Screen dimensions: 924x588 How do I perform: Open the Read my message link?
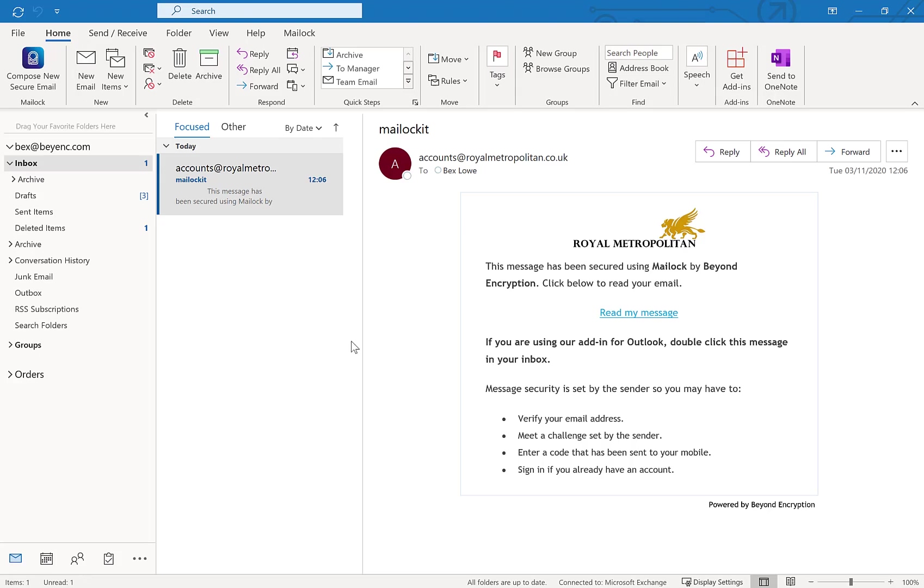pos(639,313)
